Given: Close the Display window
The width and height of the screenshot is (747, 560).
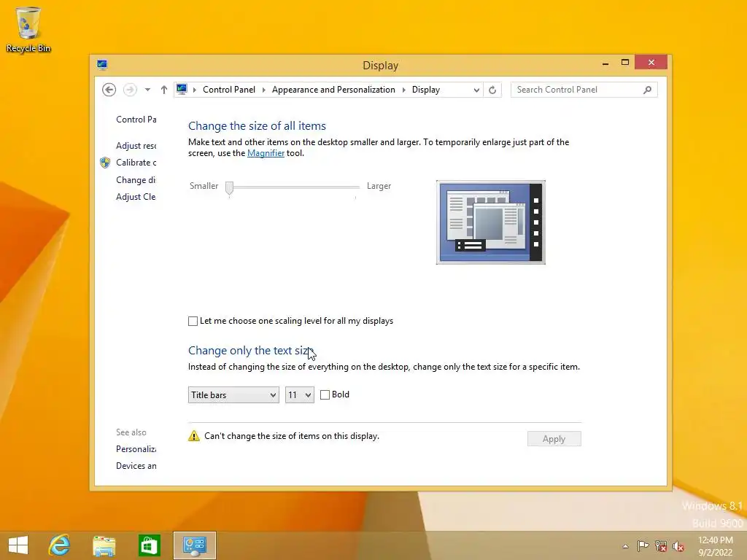Looking at the screenshot, I should pos(651,63).
